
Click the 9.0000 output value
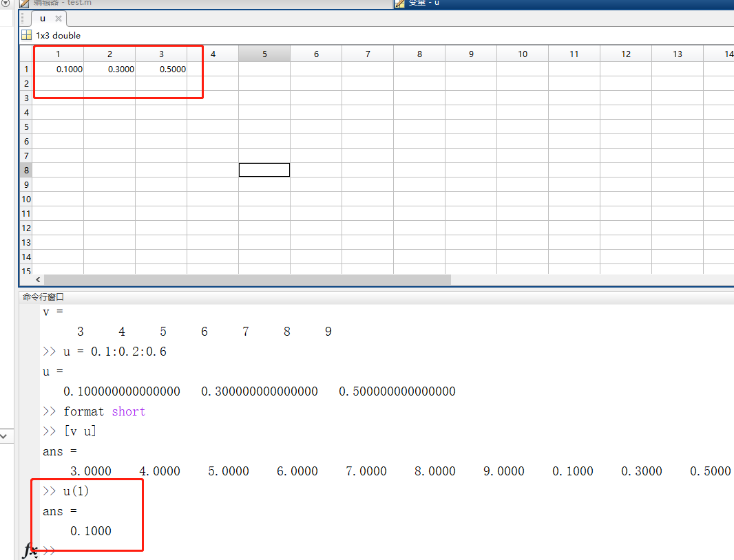504,471
